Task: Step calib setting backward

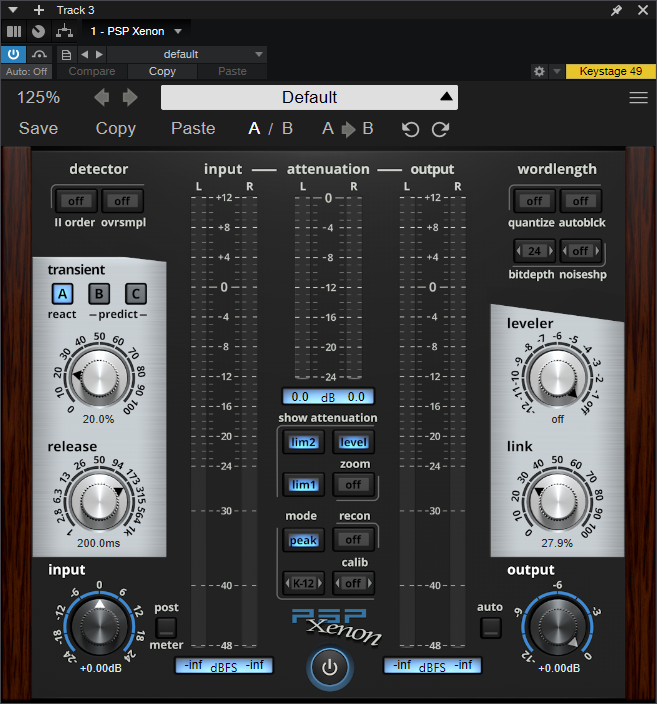Action: pyautogui.click(x=338, y=583)
